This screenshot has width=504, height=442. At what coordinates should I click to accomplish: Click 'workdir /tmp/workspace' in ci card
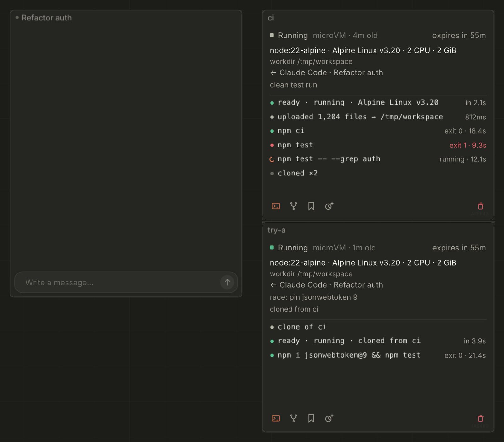311,61
